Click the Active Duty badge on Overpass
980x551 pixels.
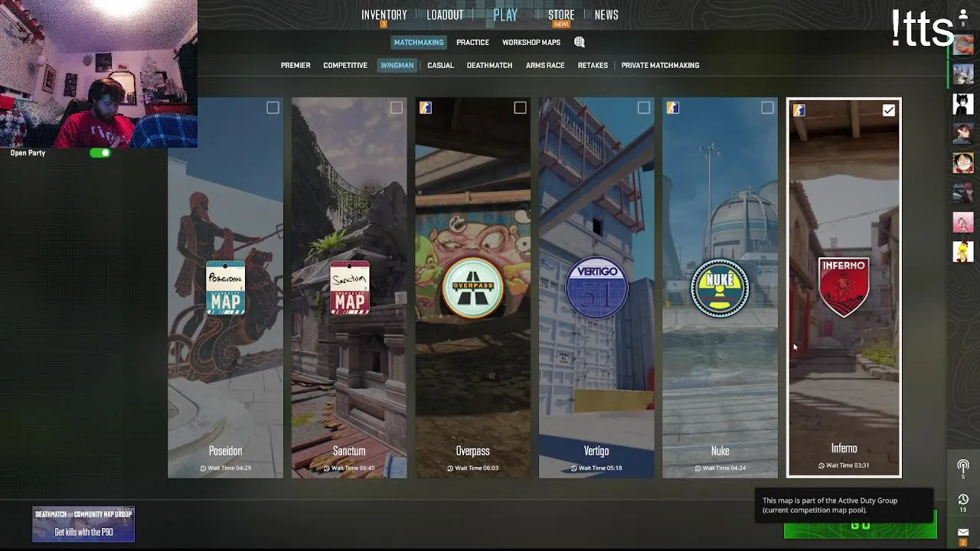pyautogui.click(x=426, y=108)
